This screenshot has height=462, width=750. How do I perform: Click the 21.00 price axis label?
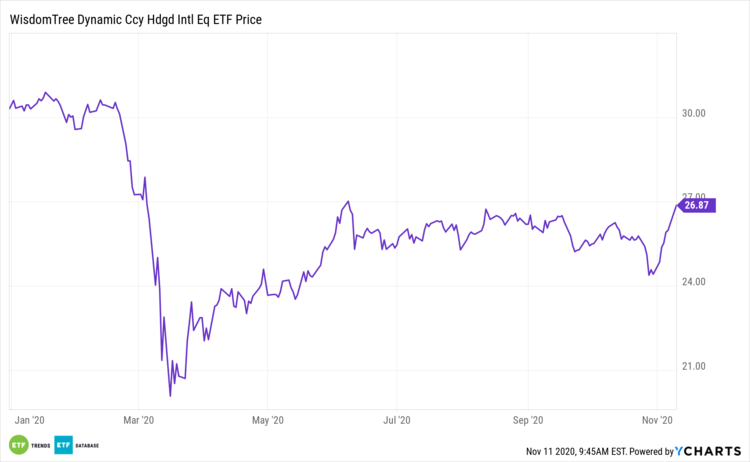click(693, 366)
